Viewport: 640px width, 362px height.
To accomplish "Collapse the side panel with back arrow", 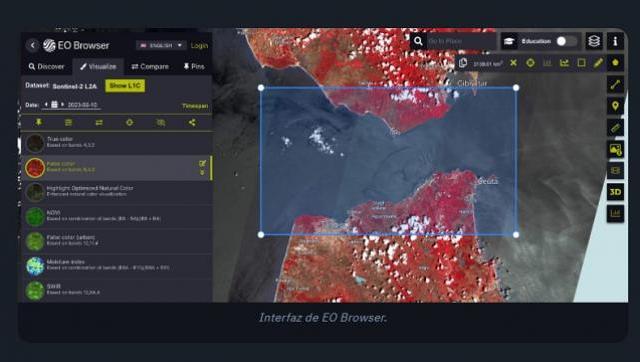I will 32,45.
